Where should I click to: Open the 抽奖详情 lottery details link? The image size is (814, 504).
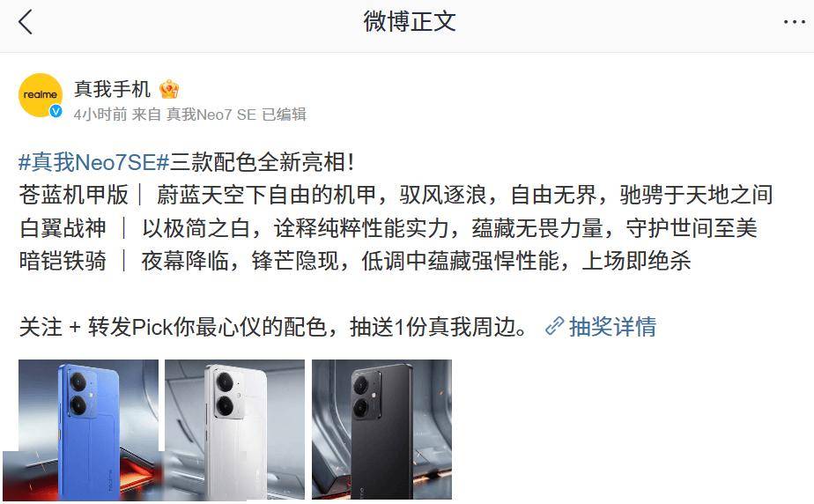click(x=612, y=327)
